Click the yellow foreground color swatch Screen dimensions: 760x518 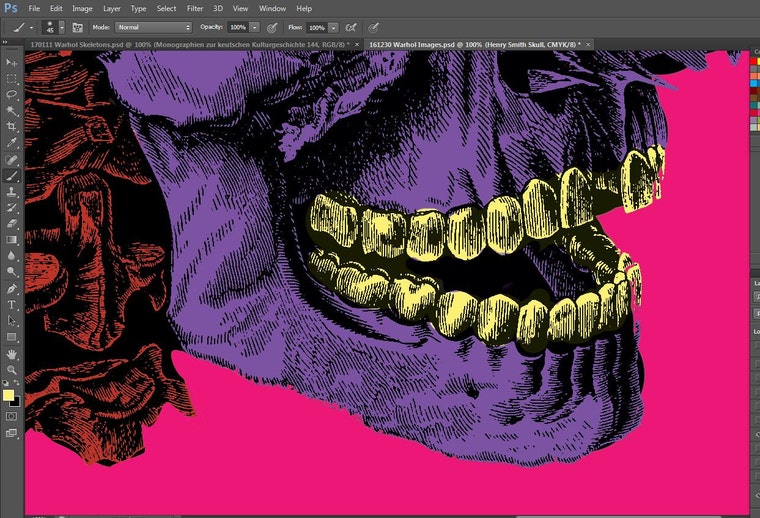pos(8,395)
